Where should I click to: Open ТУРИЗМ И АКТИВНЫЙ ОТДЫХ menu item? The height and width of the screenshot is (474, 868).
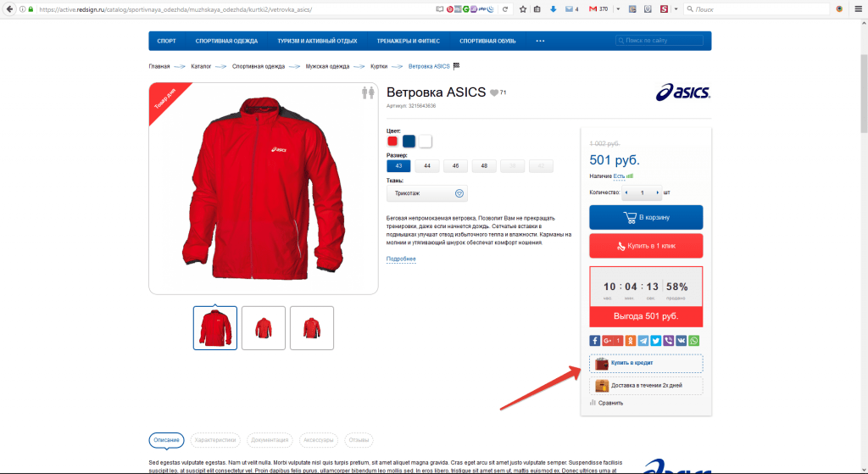pos(317,41)
